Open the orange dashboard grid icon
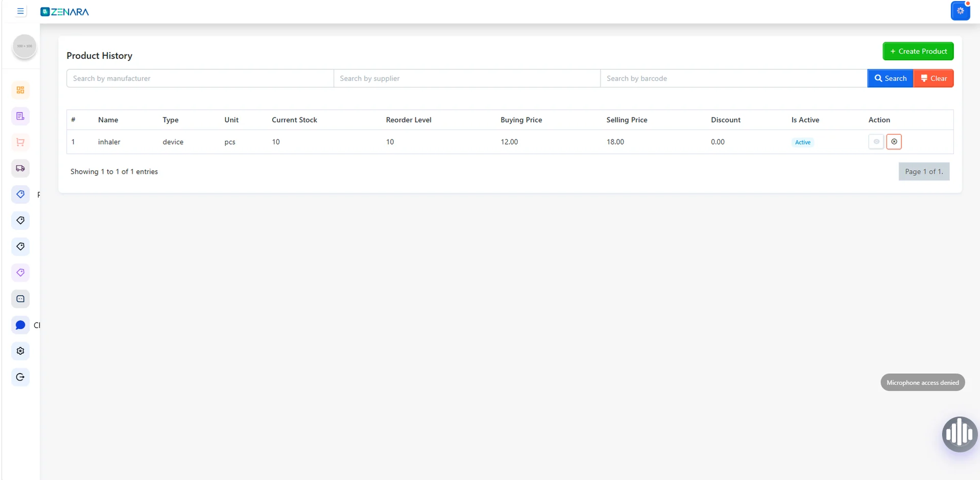This screenshot has width=980, height=480. point(20,90)
